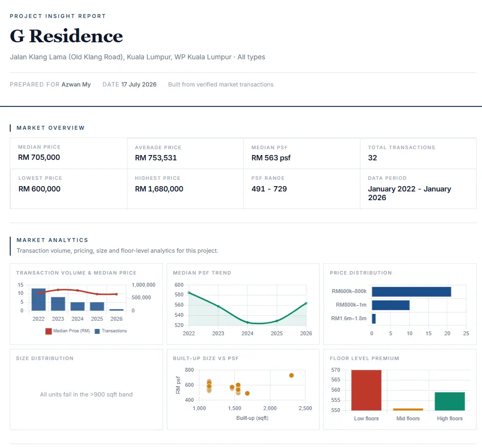Viewport: 482px width, 448px height.
Task: Toggle the Median Price (RM) legend swatch
Action: coord(48,331)
